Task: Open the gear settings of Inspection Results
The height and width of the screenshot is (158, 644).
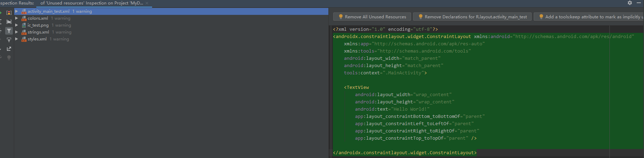Action: [x=630, y=3]
